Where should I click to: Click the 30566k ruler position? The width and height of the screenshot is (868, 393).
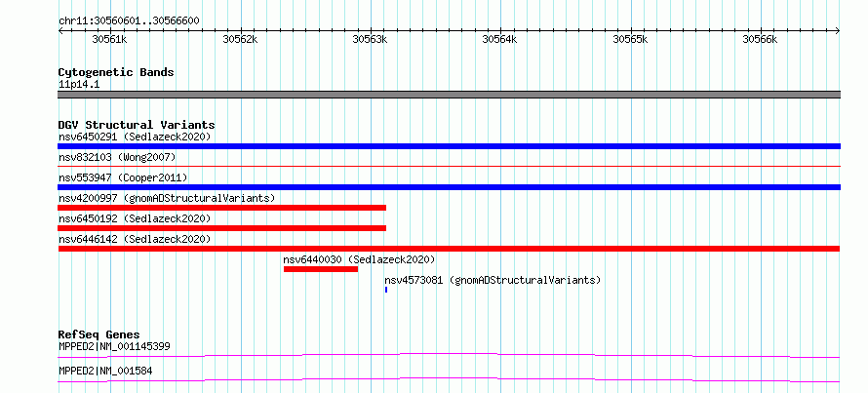[761, 39]
